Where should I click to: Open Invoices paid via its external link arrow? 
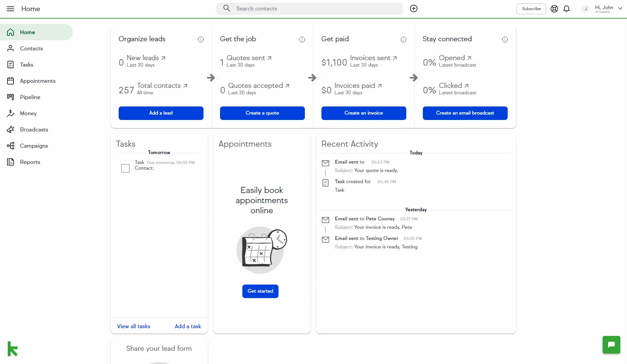click(x=380, y=86)
